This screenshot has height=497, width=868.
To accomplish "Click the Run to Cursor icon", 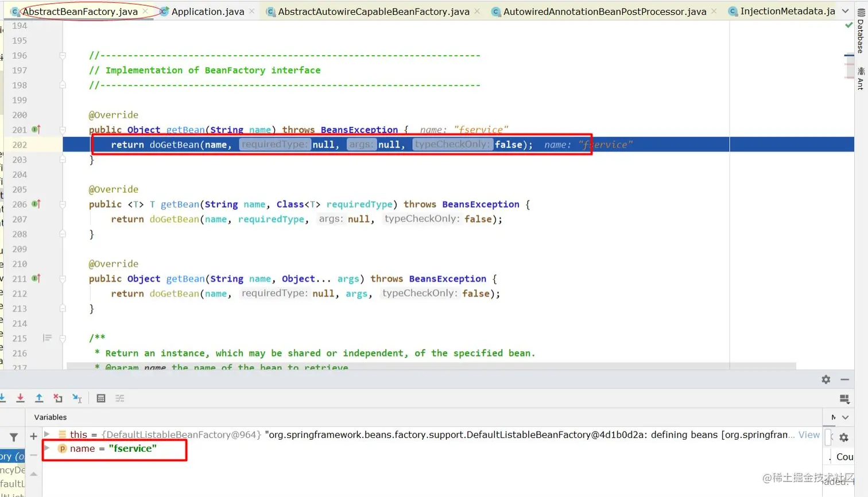I will (x=77, y=398).
